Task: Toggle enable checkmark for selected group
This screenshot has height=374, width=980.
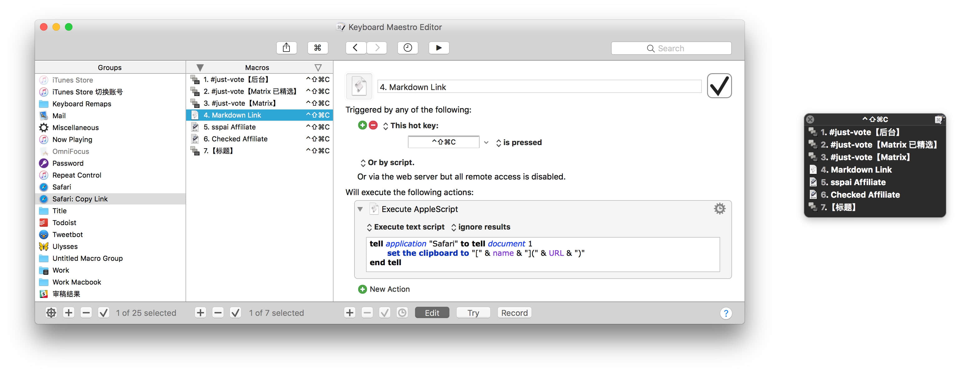Action: point(103,313)
